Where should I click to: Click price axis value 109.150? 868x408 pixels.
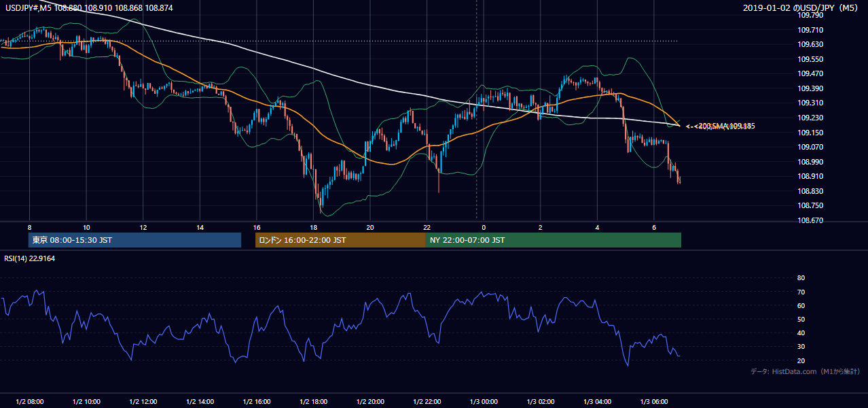(x=810, y=133)
